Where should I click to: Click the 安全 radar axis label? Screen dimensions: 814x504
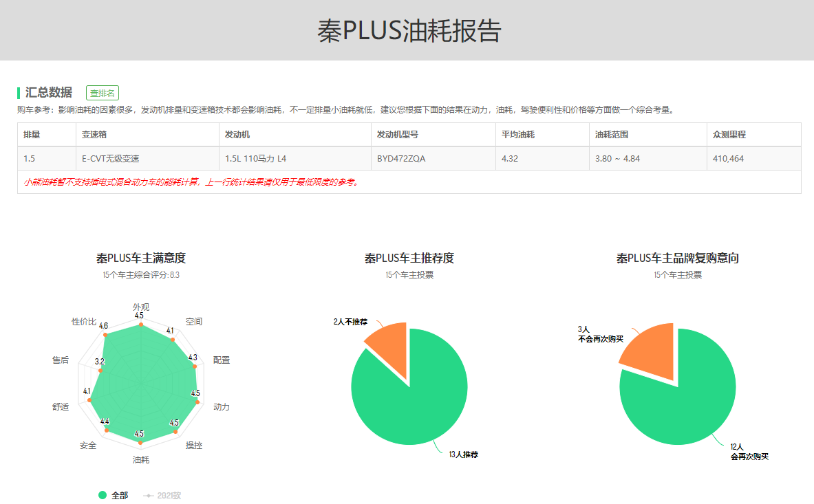(x=88, y=445)
